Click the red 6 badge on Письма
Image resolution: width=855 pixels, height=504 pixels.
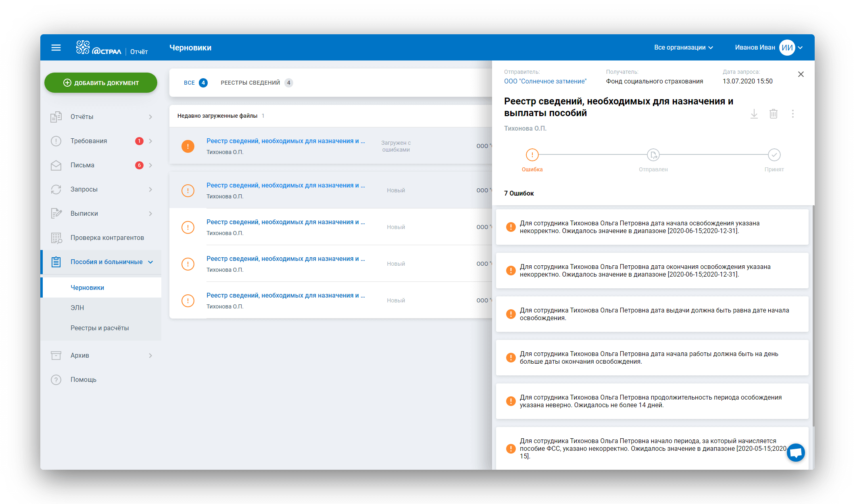click(x=139, y=165)
